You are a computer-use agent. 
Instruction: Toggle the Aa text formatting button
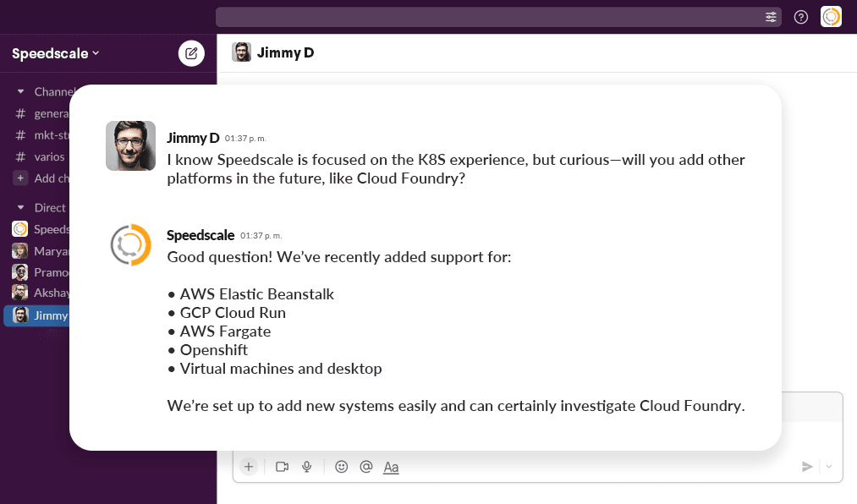[392, 468]
